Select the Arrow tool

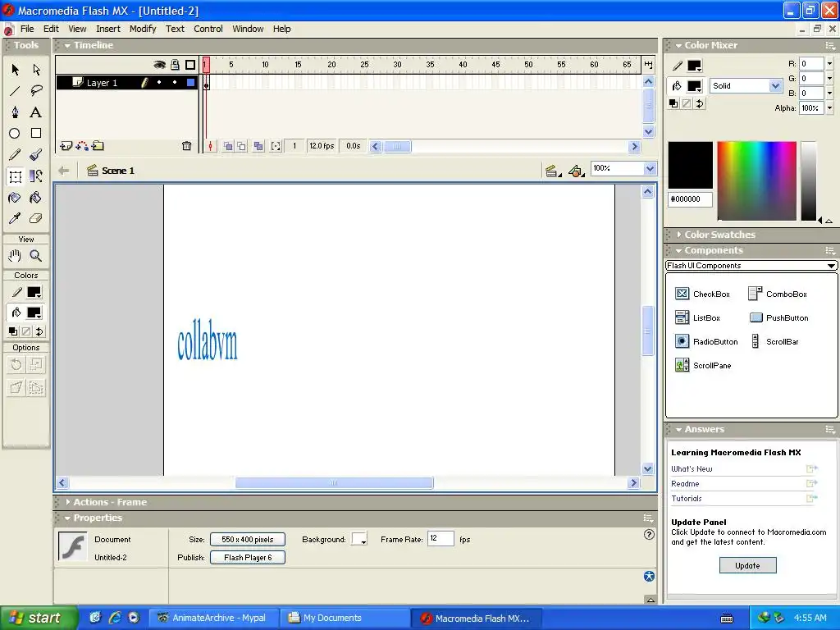[x=15, y=70]
